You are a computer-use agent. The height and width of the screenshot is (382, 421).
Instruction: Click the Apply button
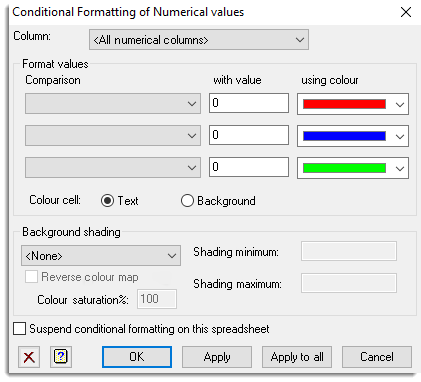(217, 357)
